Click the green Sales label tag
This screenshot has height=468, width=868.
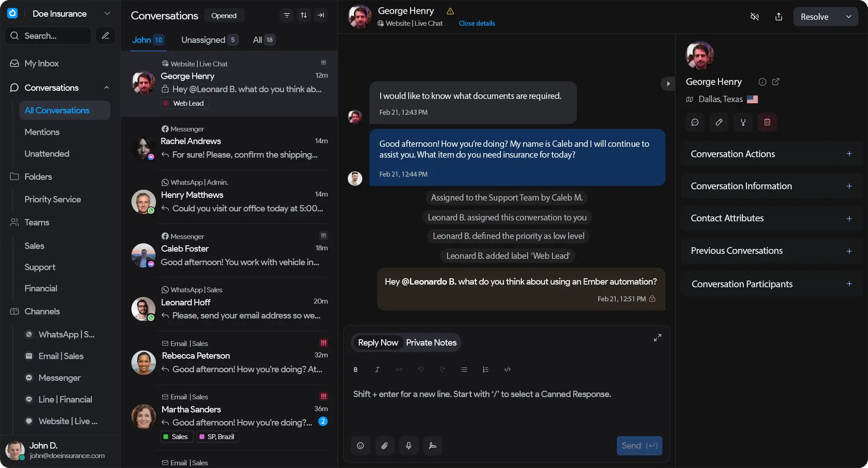[x=176, y=437]
